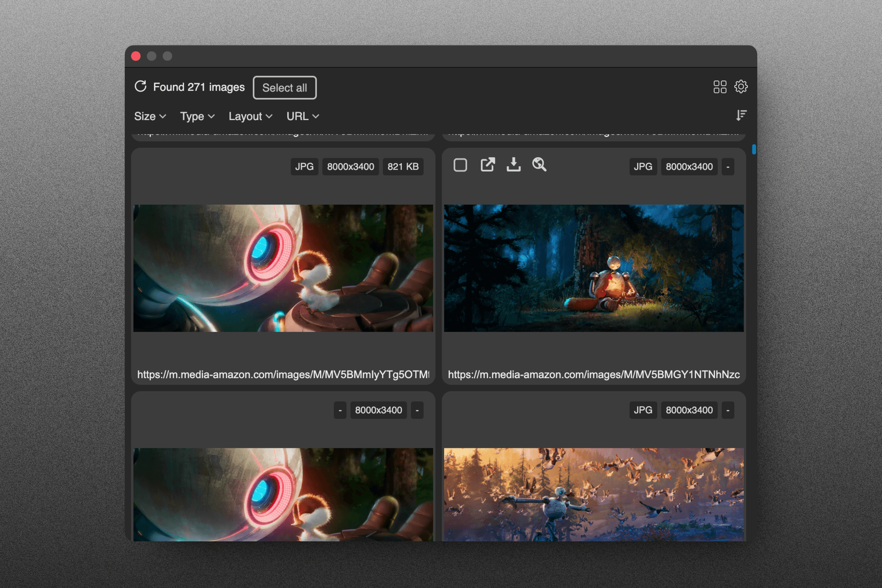Click the URL ending MV5BMmIyYTg5OTM
882x588 pixels.
[283, 374]
